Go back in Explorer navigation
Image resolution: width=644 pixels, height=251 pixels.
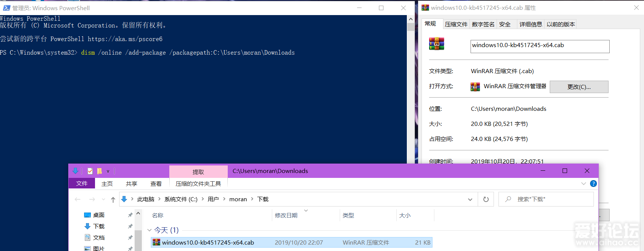[x=78, y=199]
